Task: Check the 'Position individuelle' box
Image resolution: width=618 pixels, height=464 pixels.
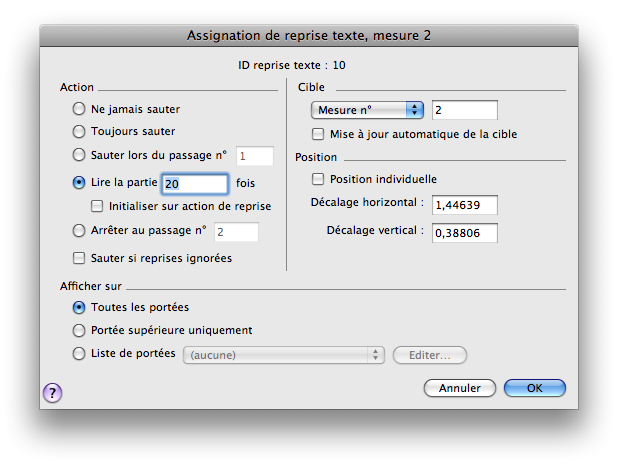Action: (319, 180)
